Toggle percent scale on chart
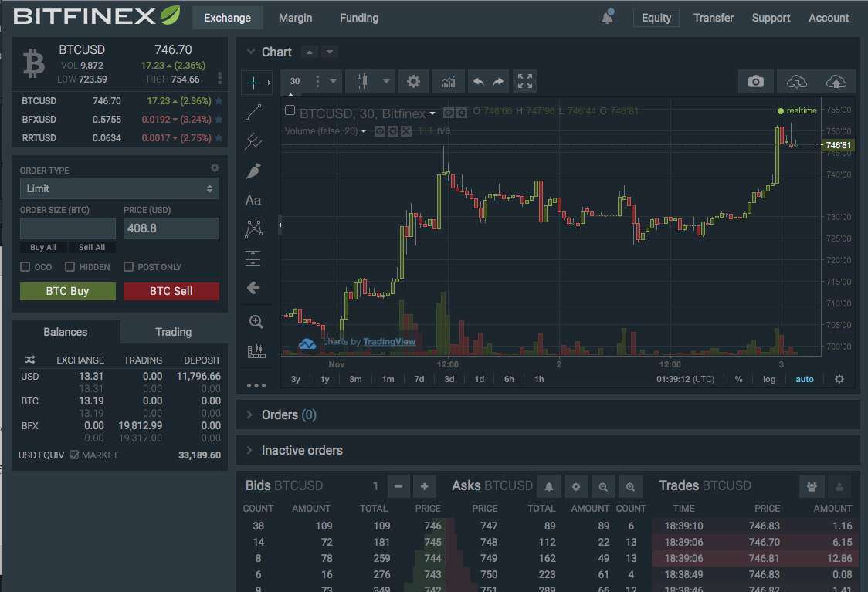868x592 pixels. [x=738, y=379]
